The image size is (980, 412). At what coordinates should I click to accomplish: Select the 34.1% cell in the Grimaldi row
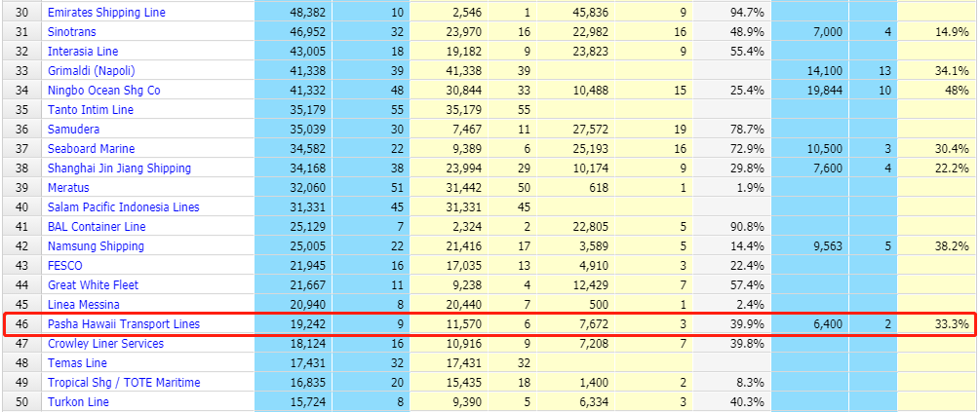[x=936, y=70]
